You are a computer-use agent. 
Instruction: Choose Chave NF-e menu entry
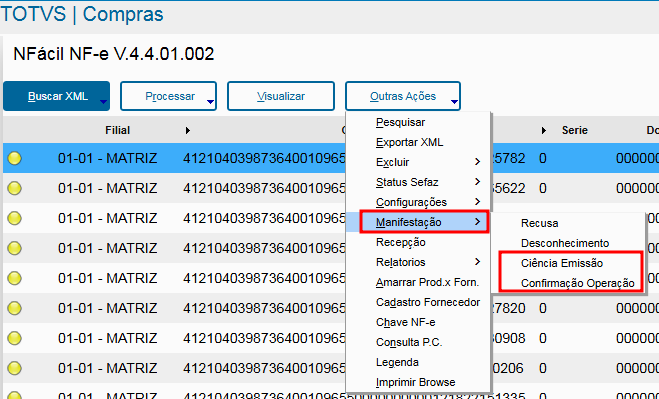406,322
